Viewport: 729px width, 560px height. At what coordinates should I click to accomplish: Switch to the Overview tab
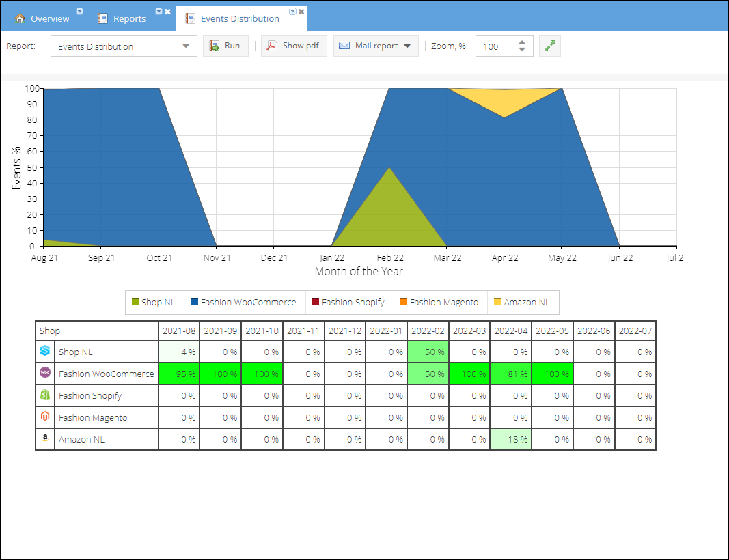[x=50, y=18]
